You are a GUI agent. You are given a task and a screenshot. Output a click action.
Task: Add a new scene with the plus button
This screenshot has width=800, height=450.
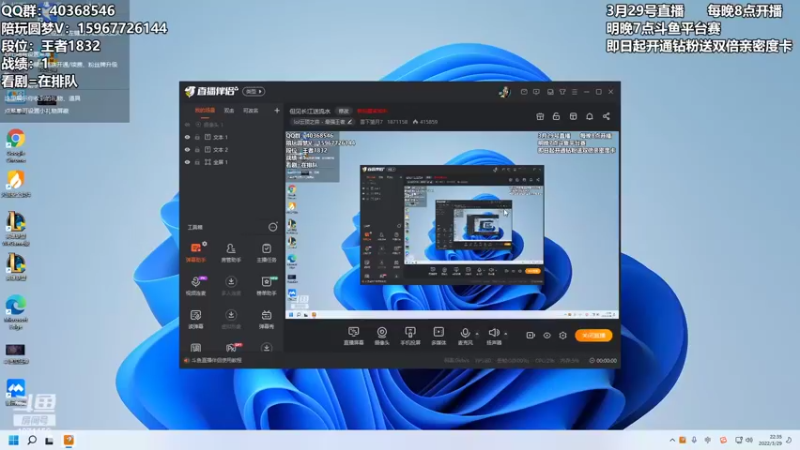coord(277,110)
